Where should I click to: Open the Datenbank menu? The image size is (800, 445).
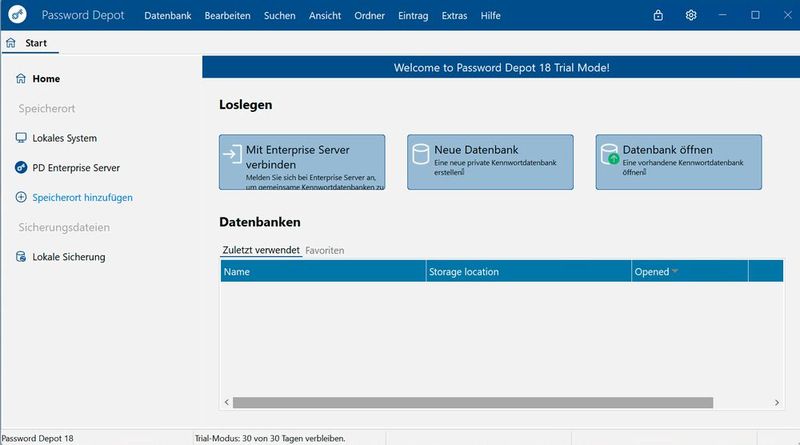(x=168, y=16)
